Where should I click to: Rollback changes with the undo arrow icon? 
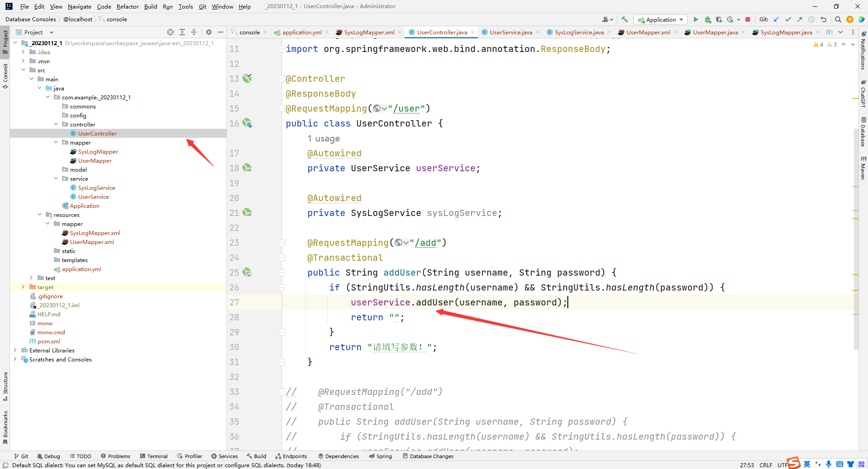(823, 19)
